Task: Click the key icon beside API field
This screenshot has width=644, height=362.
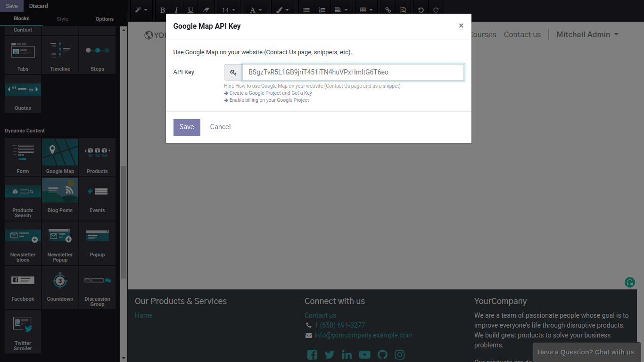Action: click(x=233, y=73)
